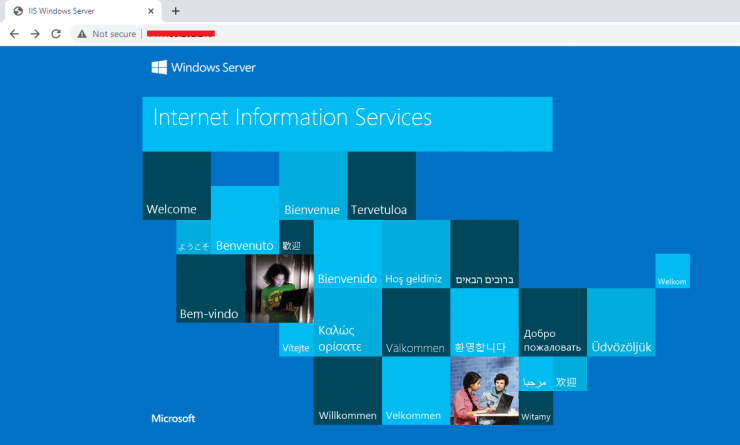The width and height of the screenshot is (740, 445).
Task: Click the Windows Server logo icon
Action: point(159,67)
